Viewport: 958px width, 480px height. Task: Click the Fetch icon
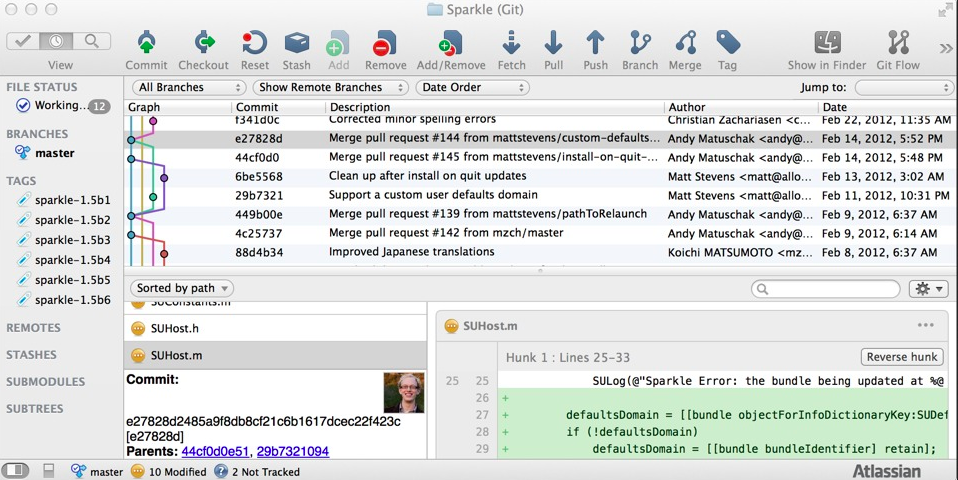point(511,43)
